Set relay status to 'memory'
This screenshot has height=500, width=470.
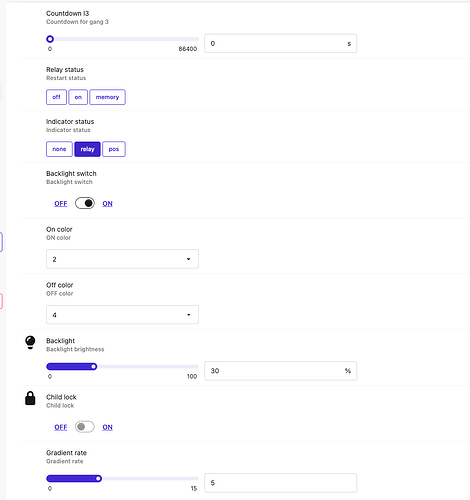[107, 97]
